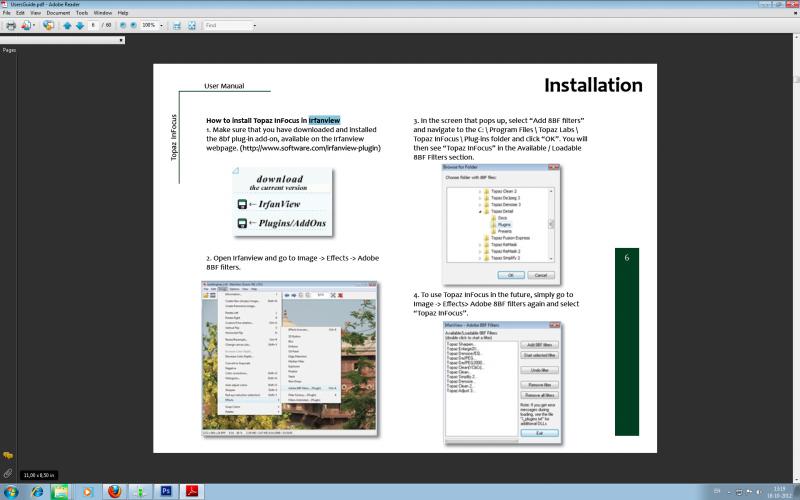Click the Browse for Folder dialog image
This screenshot has width=800, height=500.
point(501,224)
